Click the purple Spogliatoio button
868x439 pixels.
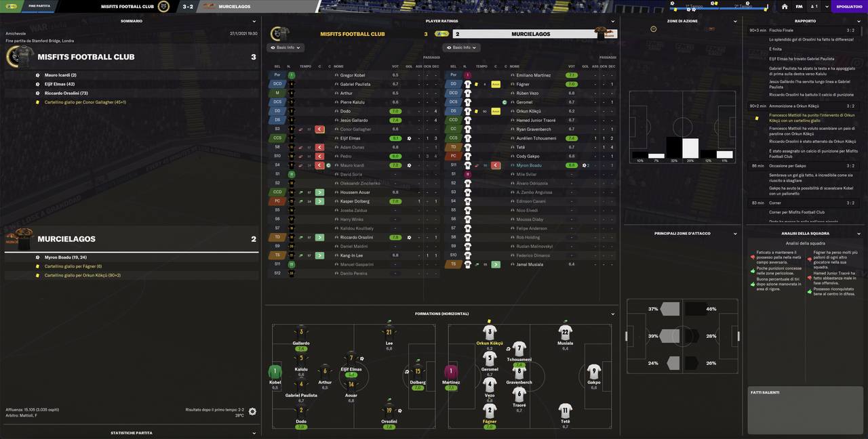(849, 6)
